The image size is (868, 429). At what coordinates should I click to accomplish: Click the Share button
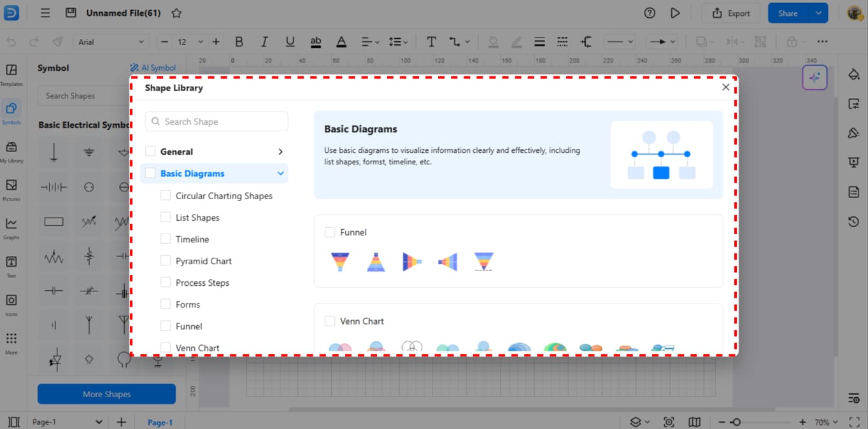point(788,13)
